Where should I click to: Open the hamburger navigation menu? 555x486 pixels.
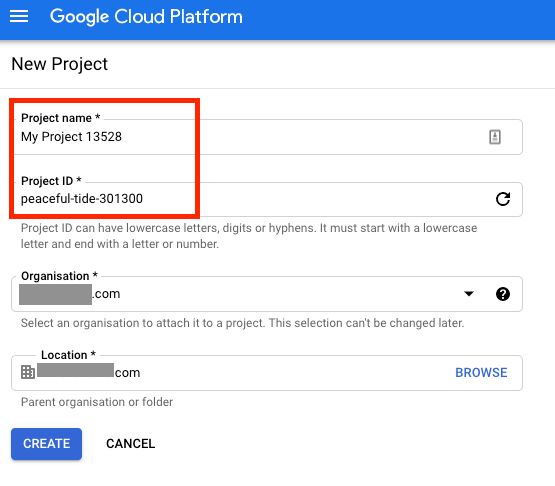pyautogui.click(x=19, y=16)
